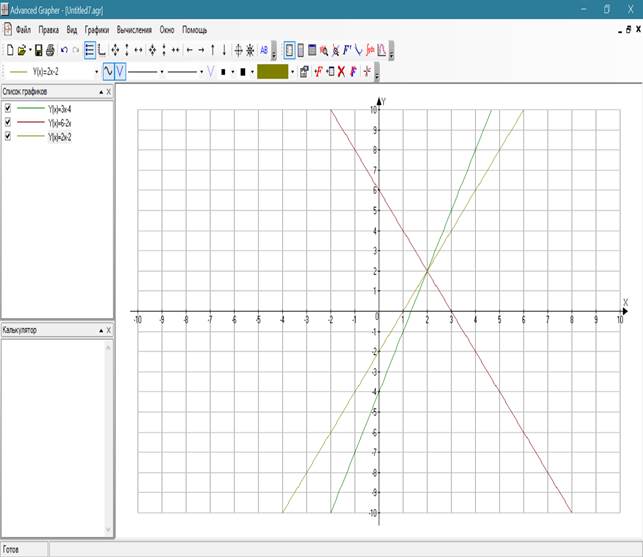Image resolution: width=643 pixels, height=557 pixels.
Task: Open the Помощь menu
Action: [194, 30]
